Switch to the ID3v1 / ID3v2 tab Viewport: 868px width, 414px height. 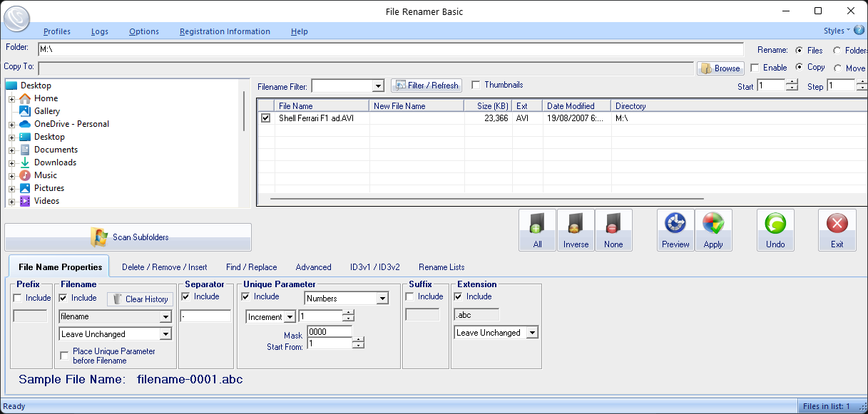[375, 267]
